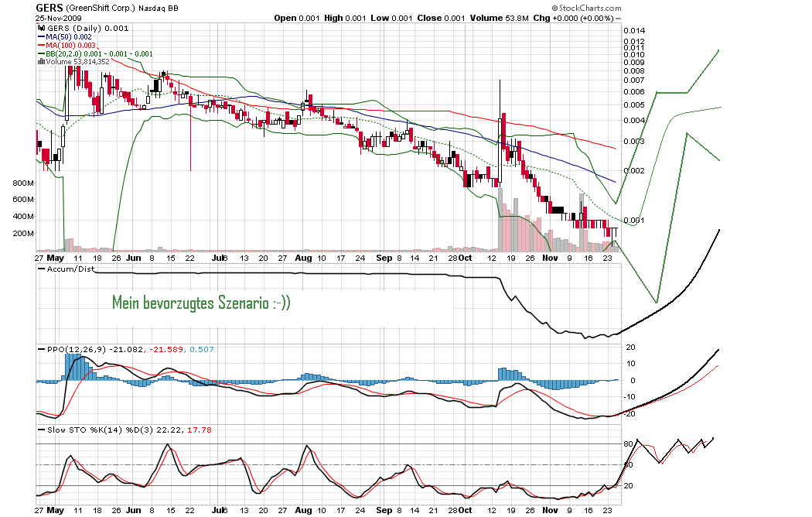The image size is (812, 517).
Task: Click the 'Mein bevorzugtes Szenario' annotation text
Action: pos(201,303)
